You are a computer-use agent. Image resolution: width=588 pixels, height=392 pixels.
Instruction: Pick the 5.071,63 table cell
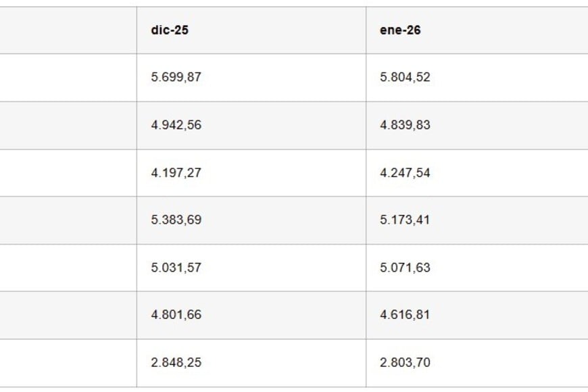(x=405, y=268)
